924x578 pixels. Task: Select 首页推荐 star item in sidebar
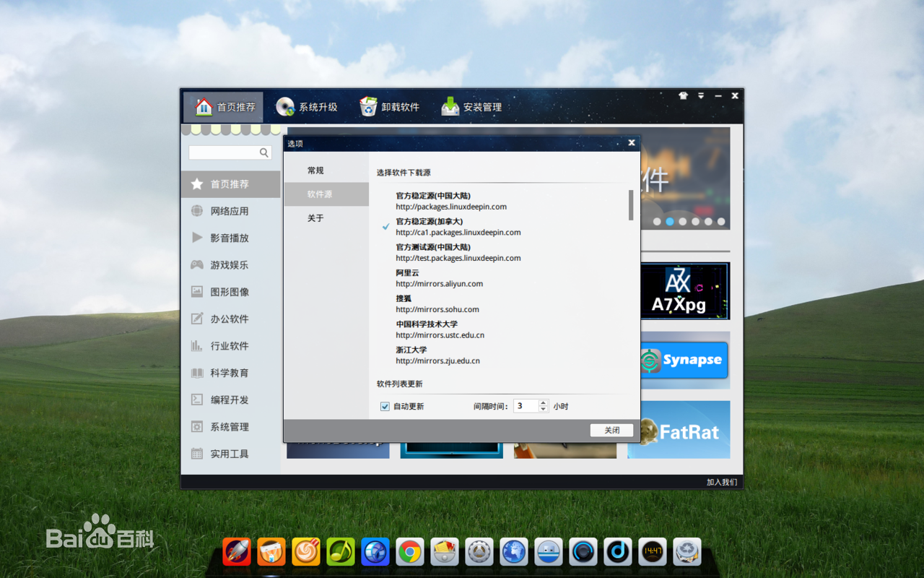coord(230,184)
